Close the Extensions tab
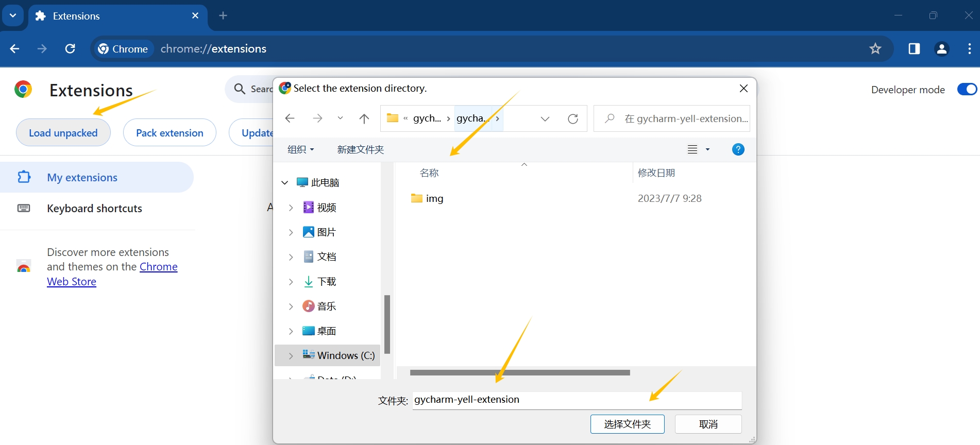Viewport: 980px width, 445px height. pyautogui.click(x=195, y=15)
